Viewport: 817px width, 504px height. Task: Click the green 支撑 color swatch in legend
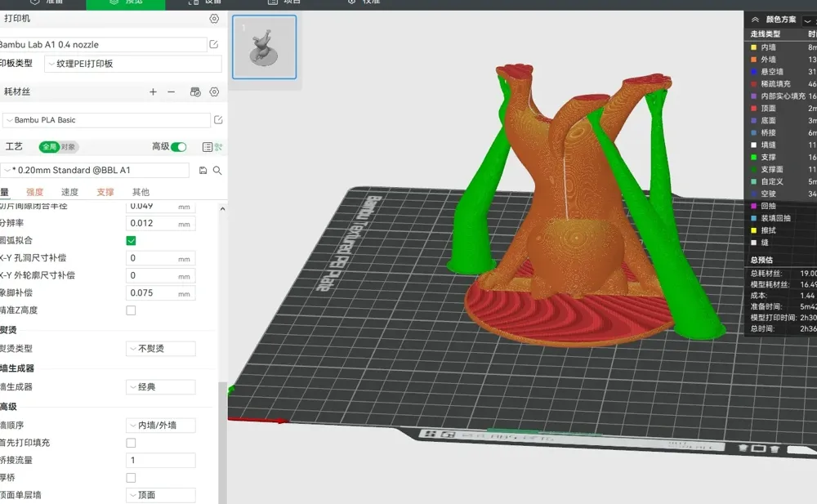point(753,157)
